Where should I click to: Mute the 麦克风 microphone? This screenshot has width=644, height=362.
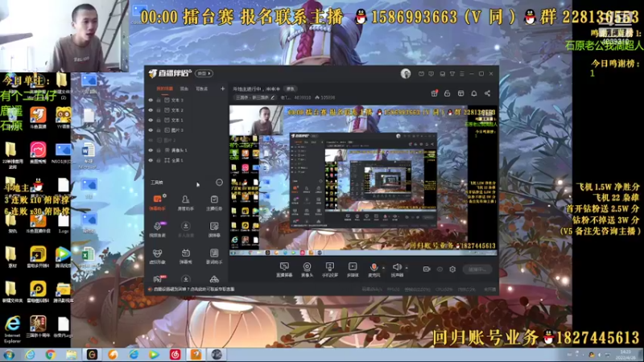click(x=374, y=269)
